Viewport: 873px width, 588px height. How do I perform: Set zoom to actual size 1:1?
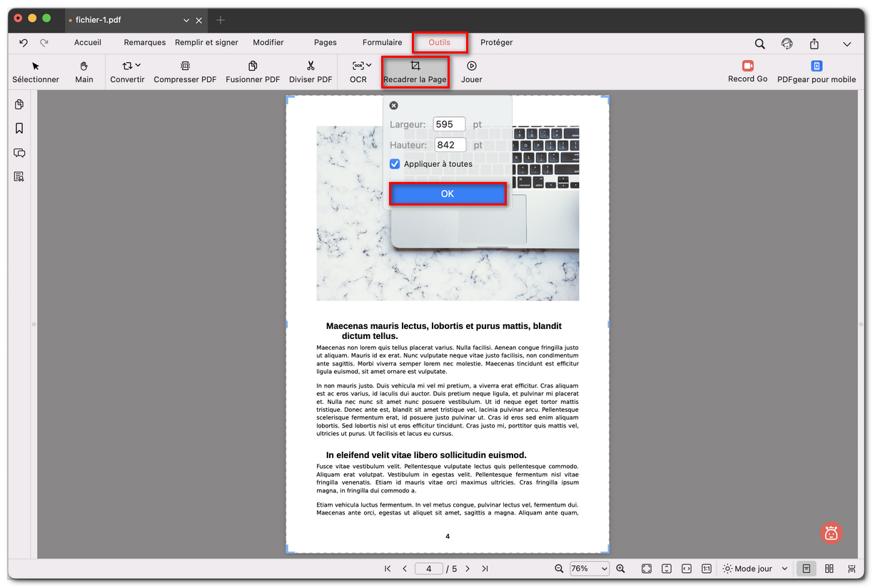pyautogui.click(x=706, y=568)
